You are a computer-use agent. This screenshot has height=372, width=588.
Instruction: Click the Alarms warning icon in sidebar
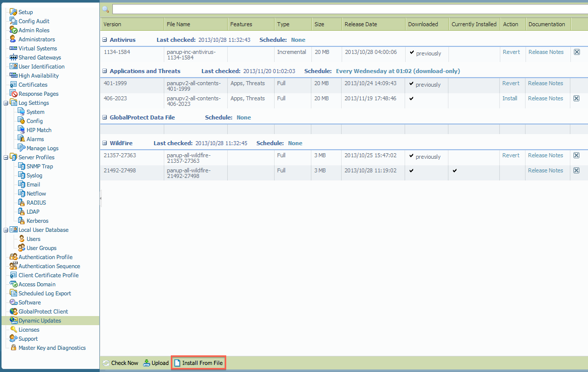(x=22, y=139)
